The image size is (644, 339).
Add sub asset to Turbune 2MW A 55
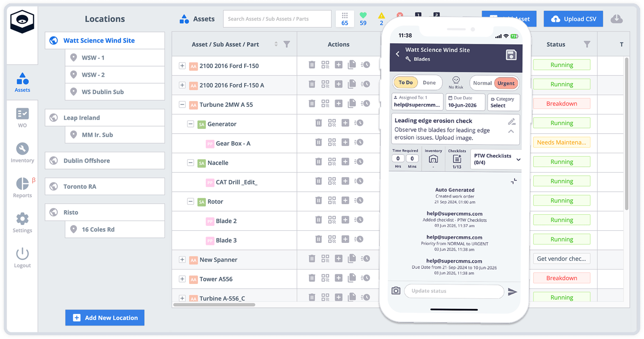click(x=339, y=104)
